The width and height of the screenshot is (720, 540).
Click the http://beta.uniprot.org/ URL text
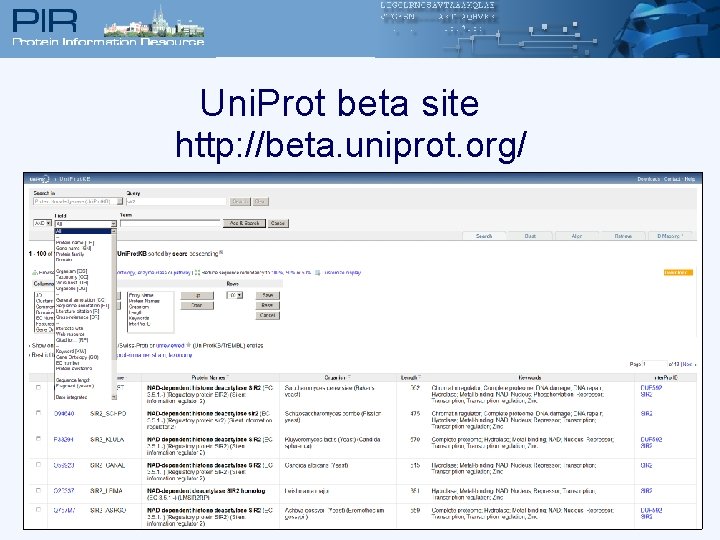click(351, 145)
